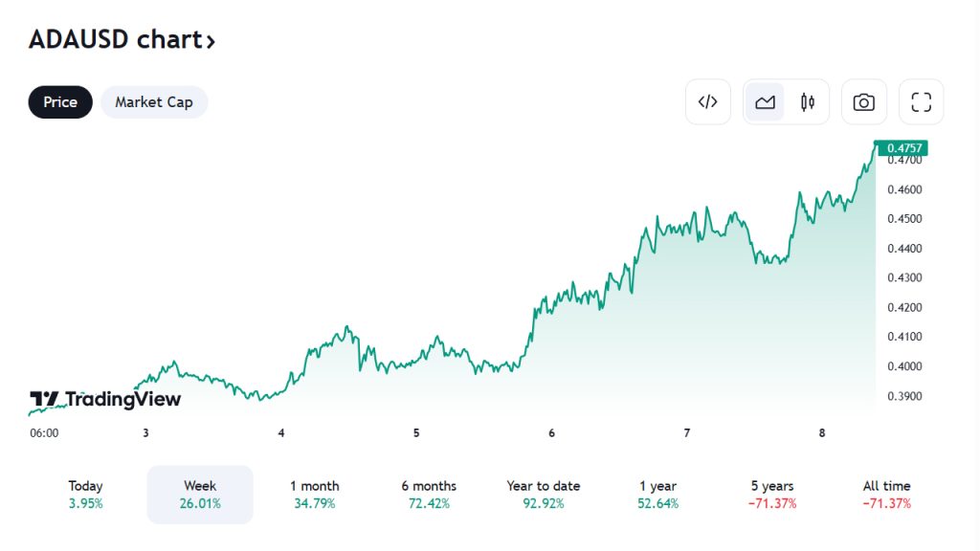980x551 pixels.
Task: Select the Today time range
Action: [x=86, y=495]
